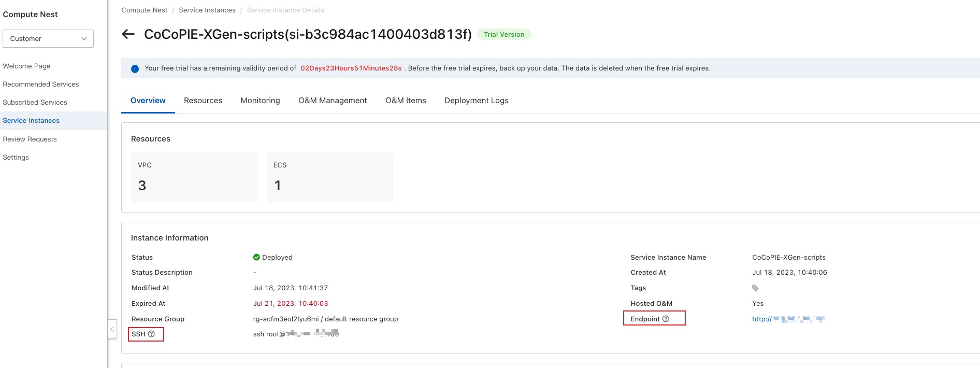Click the Compute Nest breadcrumb link
Viewport: 980px width, 368px height.
coord(145,10)
